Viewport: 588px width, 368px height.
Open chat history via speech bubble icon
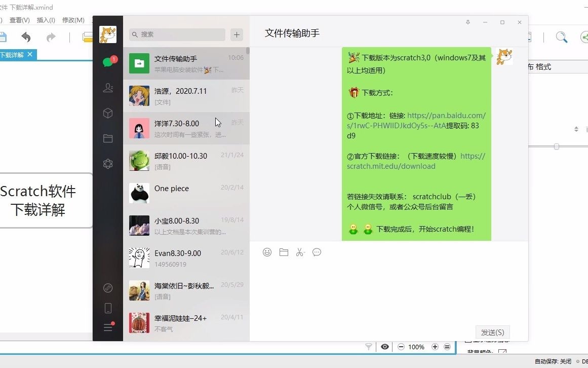point(317,252)
